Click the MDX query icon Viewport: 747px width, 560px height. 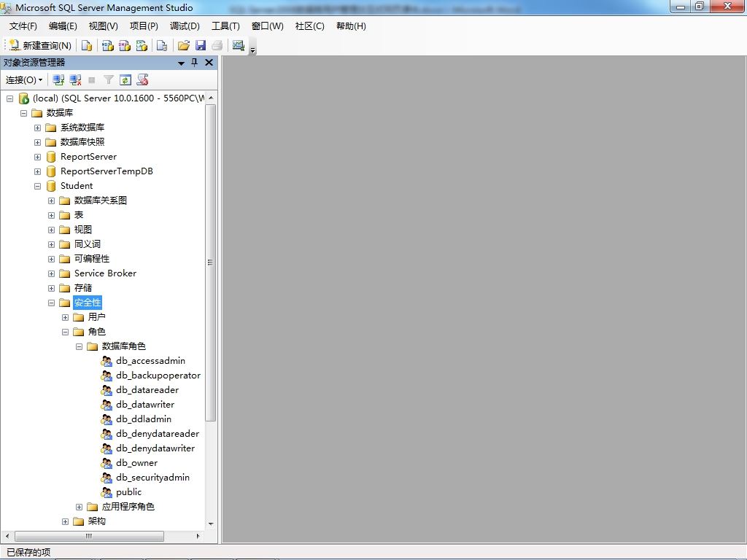[x=108, y=45]
